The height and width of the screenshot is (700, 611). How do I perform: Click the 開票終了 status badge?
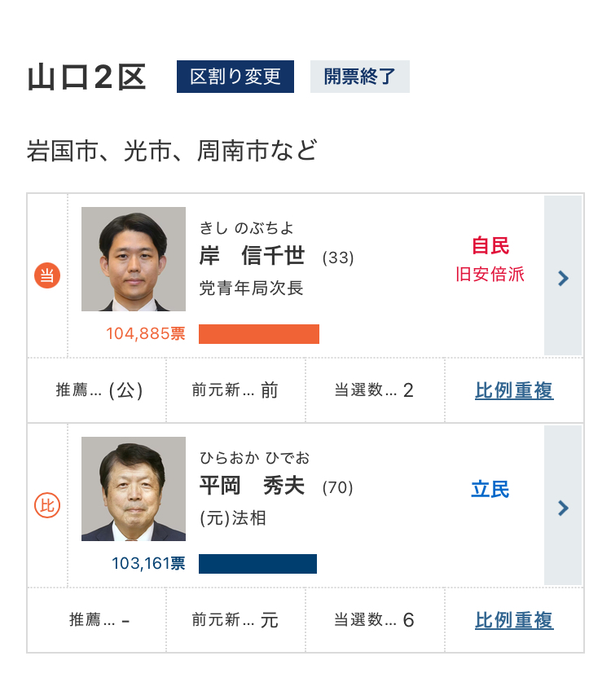point(359,77)
